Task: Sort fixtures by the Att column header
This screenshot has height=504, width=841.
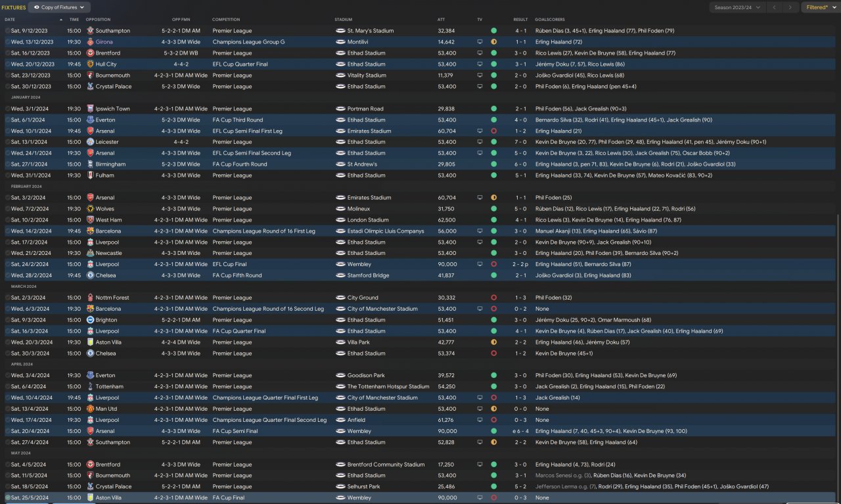Action: [x=441, y=20]
